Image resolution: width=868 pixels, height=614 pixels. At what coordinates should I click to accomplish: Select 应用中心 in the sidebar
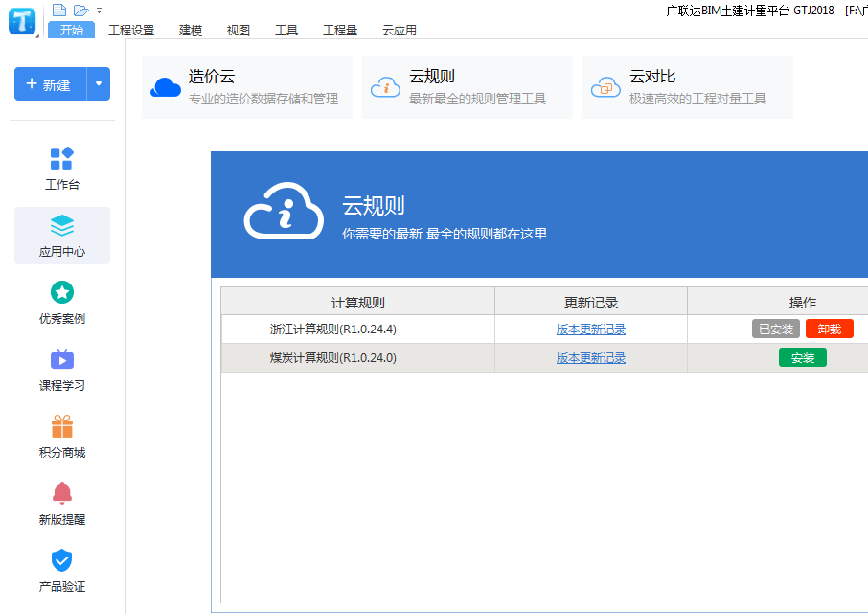point(62,236)
